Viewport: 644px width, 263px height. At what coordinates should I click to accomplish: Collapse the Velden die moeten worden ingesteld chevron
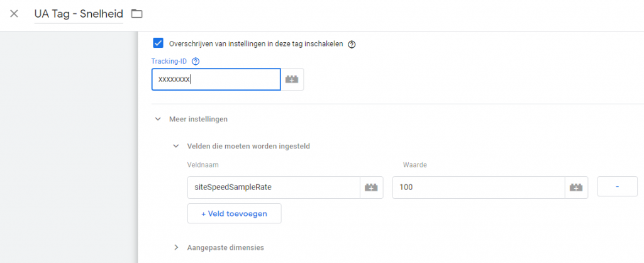coord(176,146)
